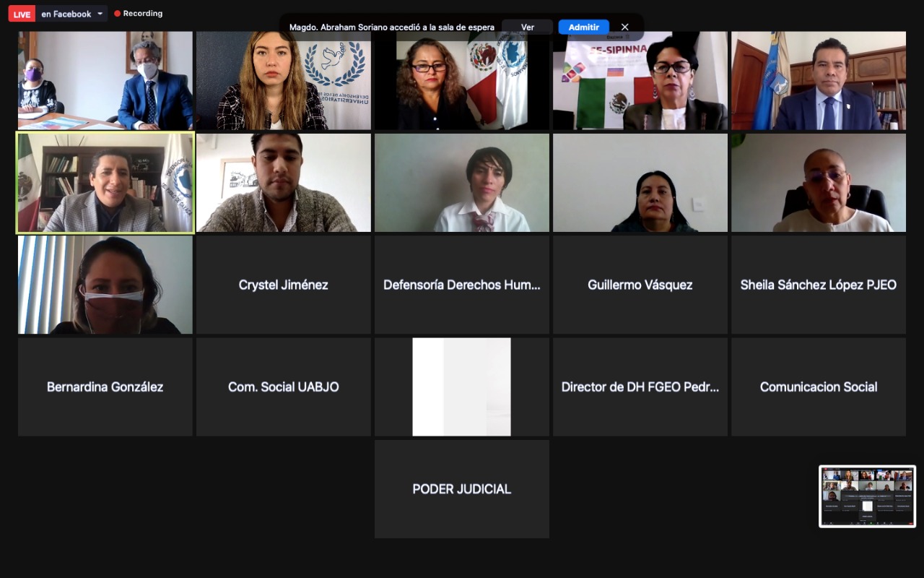Click the red LIVE indicator badge
Viewport: 924px width, 578px height.
click(x=22, y=14)
